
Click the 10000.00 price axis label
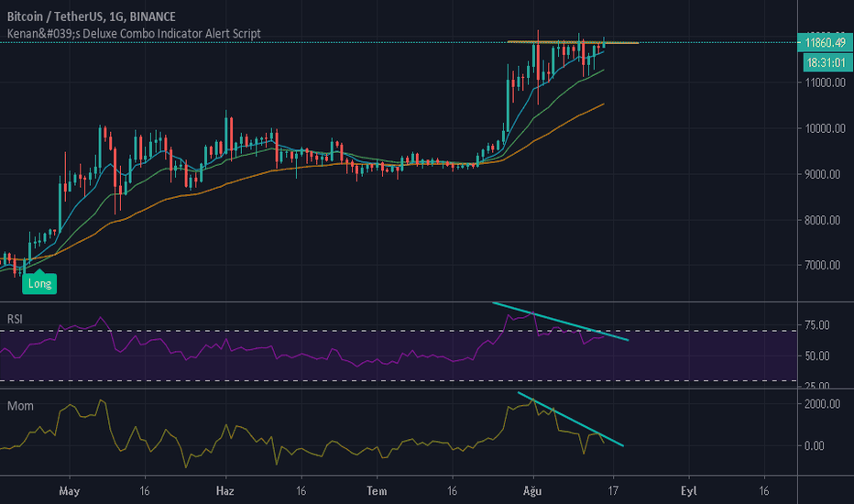tap(825, 128)
